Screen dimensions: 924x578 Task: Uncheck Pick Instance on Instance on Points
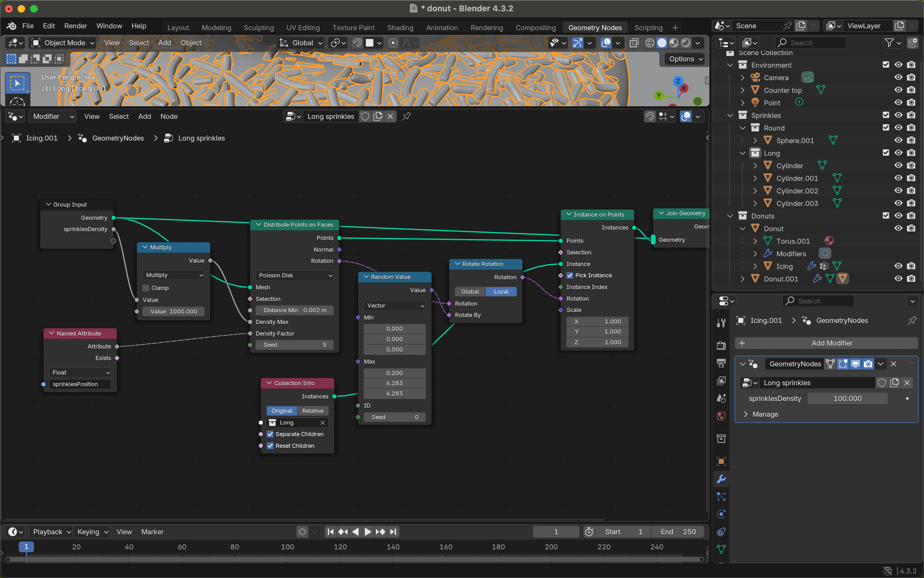click(570, 275)
